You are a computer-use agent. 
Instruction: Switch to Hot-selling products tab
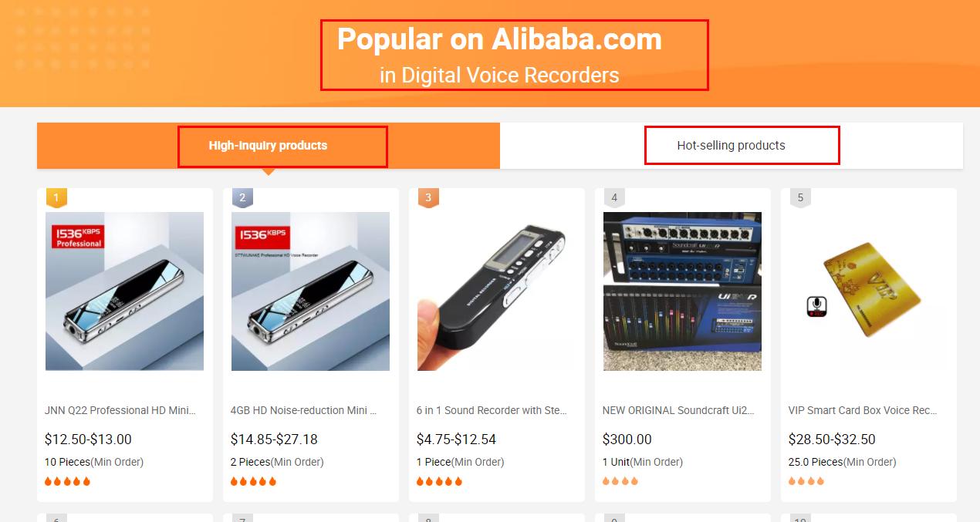click(x=731, y=145)
